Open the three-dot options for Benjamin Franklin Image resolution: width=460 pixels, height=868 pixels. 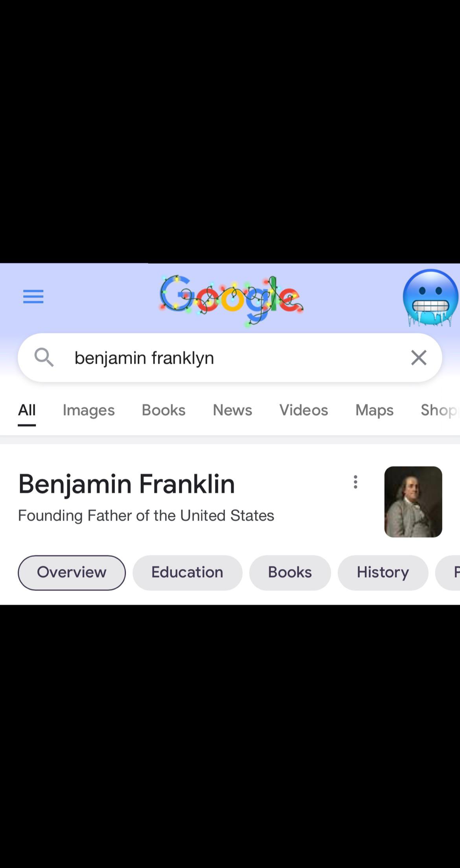point(355,482)
